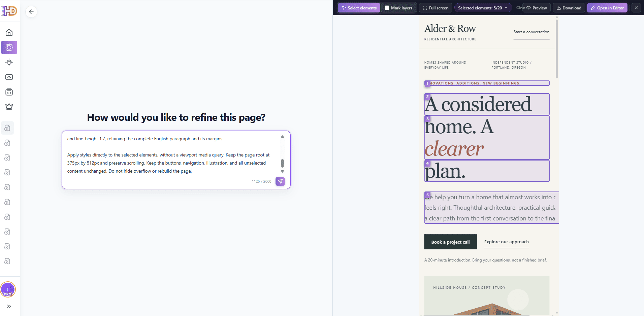Click the Hillside House concept study illustration
The image size is (644, 316).
[x=487, y=295]
